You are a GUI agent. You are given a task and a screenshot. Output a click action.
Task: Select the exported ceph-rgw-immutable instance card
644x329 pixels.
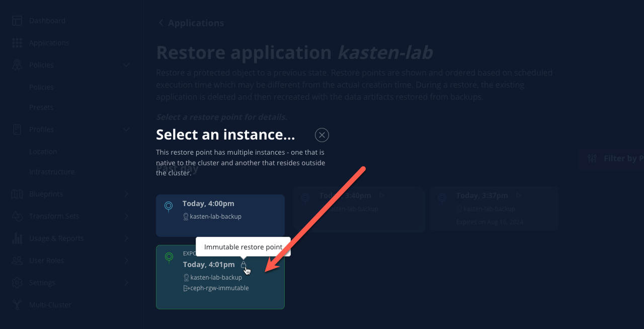[220, 277]
